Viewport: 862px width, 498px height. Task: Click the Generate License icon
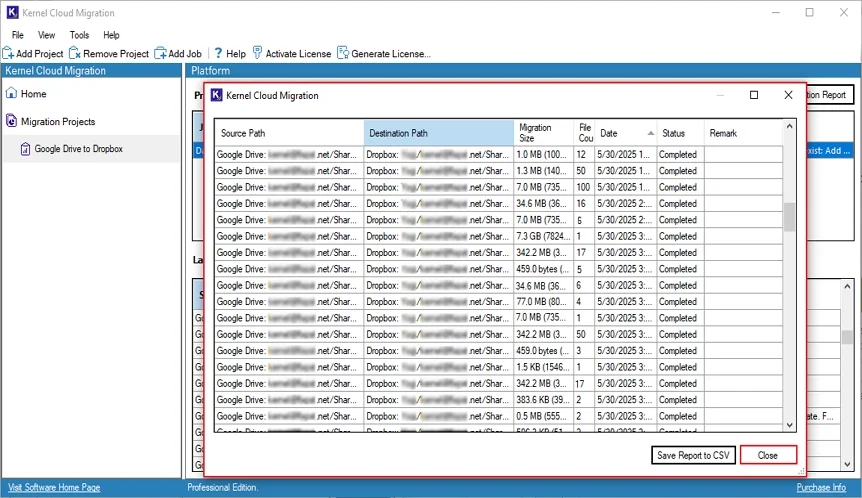pos(343,53)
